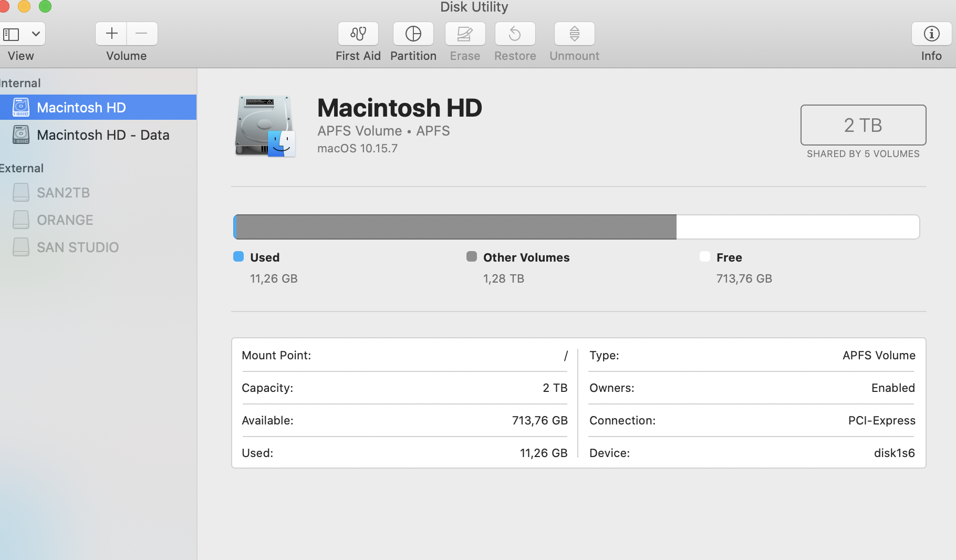The image size is (956, 560).
Task: Click the Macintosh HD large heading
Action: (x=400, y=108)
